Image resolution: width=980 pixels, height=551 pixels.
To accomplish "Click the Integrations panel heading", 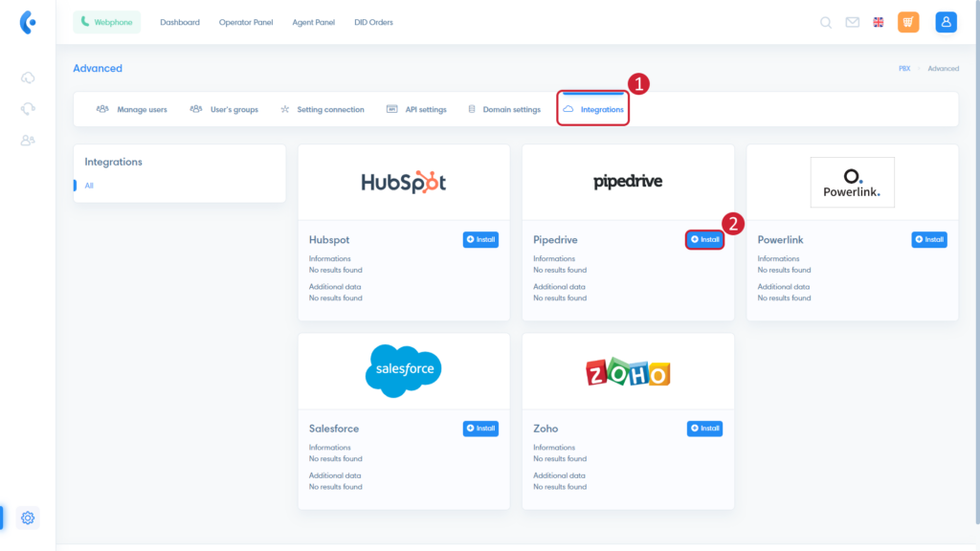I will point(113,162).
